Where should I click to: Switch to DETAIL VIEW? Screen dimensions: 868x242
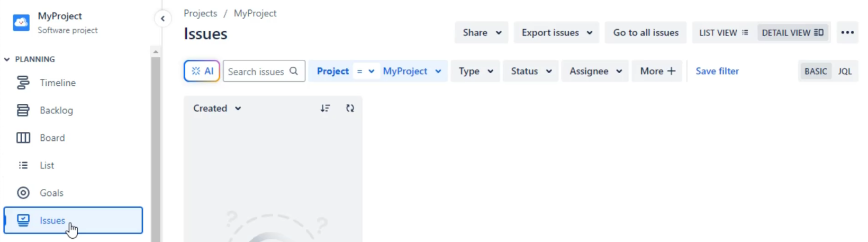[x=792, y=32]
